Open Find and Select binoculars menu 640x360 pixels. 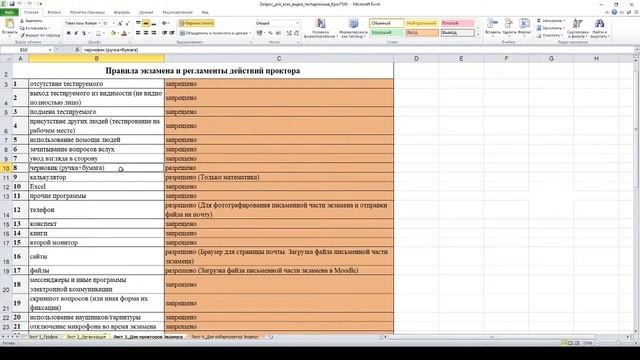coord(599,28)
